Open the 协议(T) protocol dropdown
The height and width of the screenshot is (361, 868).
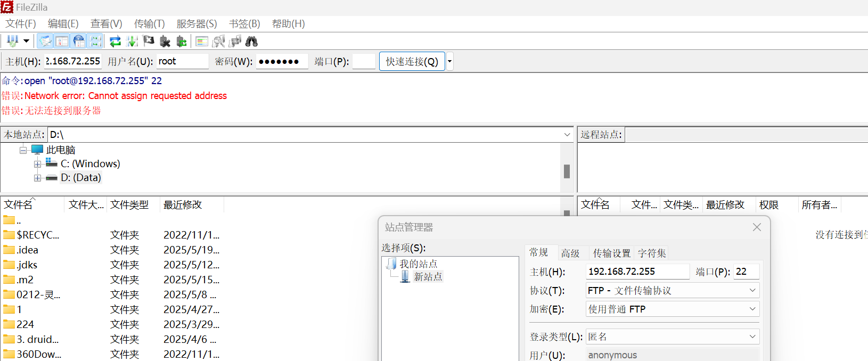(673, 290)
